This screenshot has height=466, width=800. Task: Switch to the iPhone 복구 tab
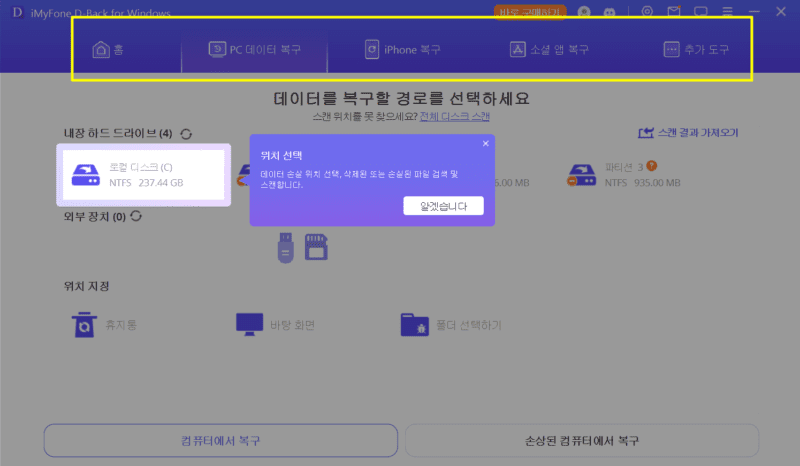[x=403, y=49]
